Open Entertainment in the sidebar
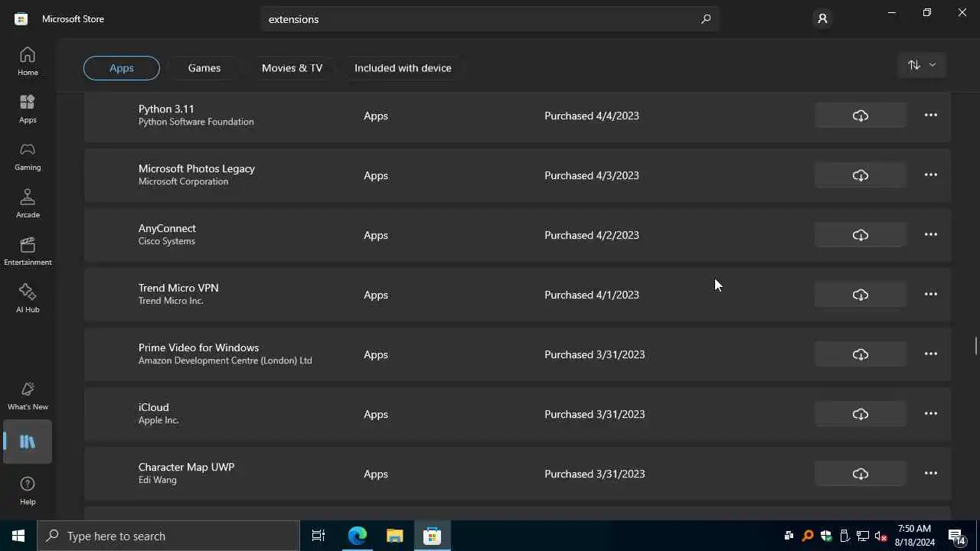 pyautogui.click(x=28, y=251)
